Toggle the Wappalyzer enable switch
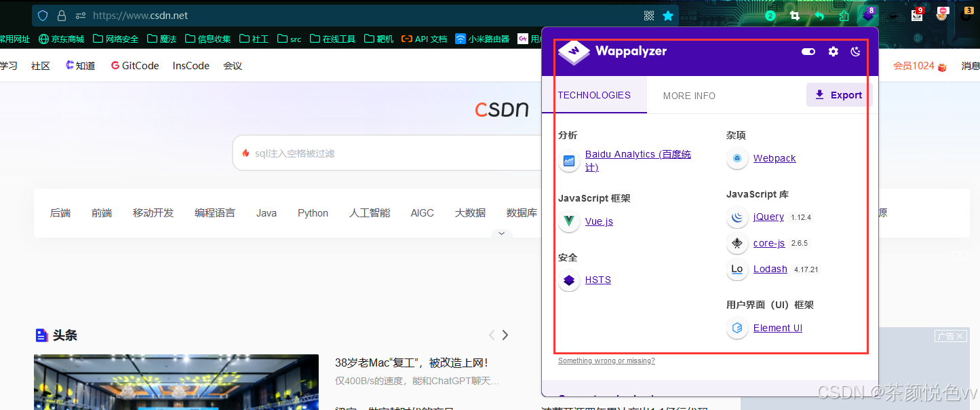 click(808, 52)
